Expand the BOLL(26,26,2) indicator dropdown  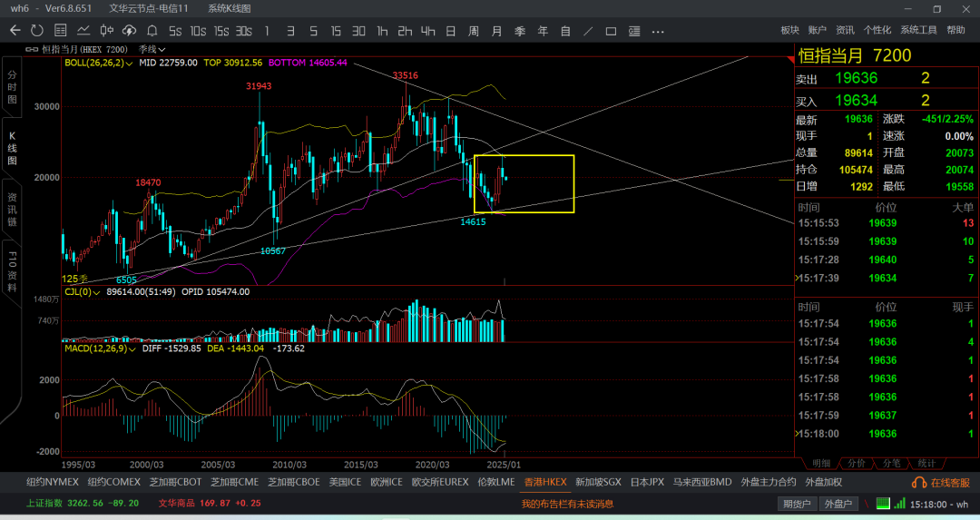pyautogui.click(x=130, y=64)
